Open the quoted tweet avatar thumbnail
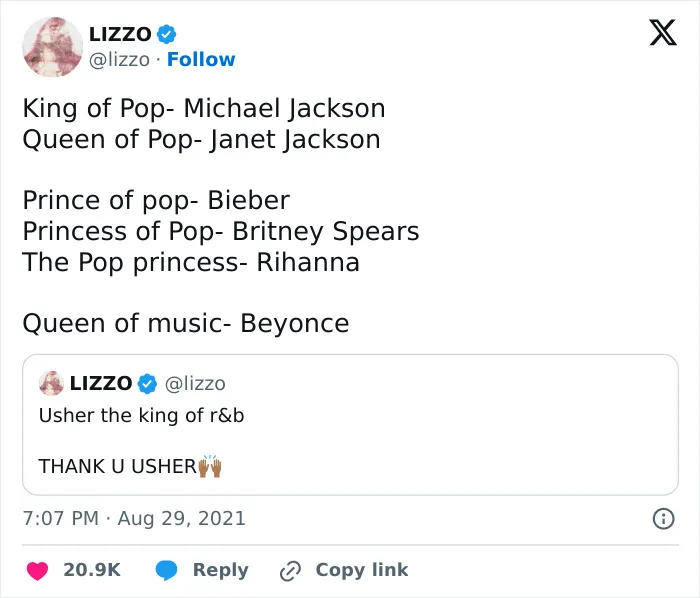Viewport: 700px width, 598px height. point(51,383)
